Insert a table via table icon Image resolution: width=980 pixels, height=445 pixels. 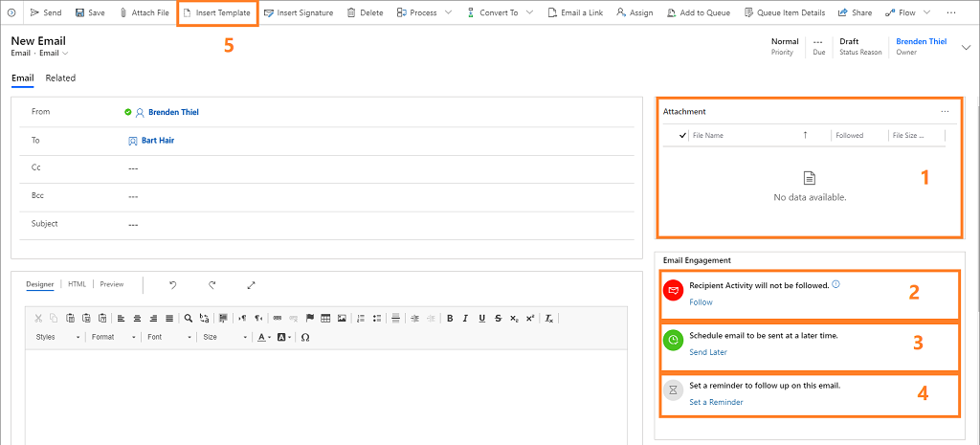click(325, 318)
